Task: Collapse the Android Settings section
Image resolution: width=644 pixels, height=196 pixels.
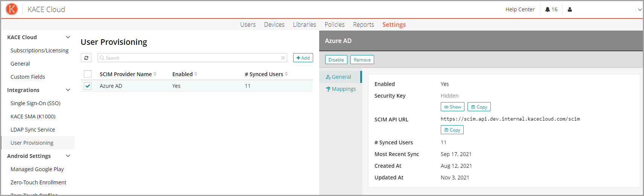Action: [68, 156]
